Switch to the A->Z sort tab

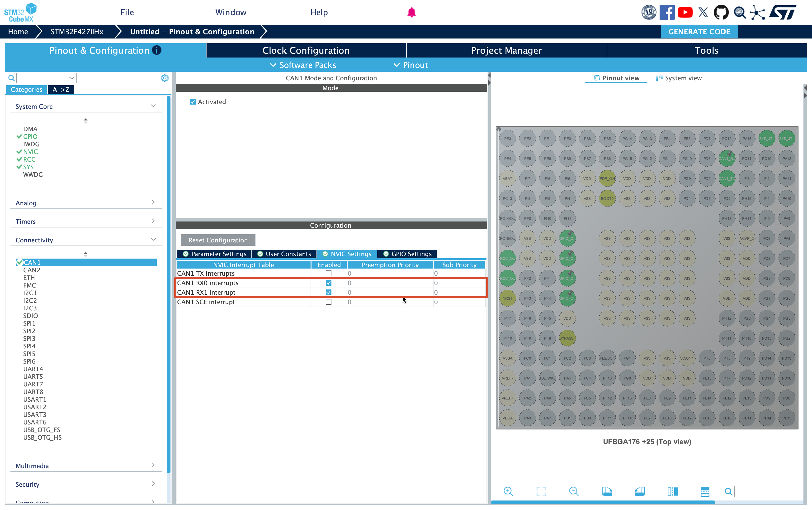(61, 89)
